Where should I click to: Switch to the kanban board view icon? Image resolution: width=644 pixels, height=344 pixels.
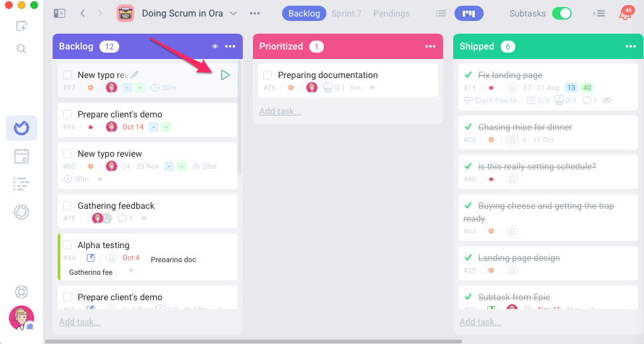pos(468,13)
